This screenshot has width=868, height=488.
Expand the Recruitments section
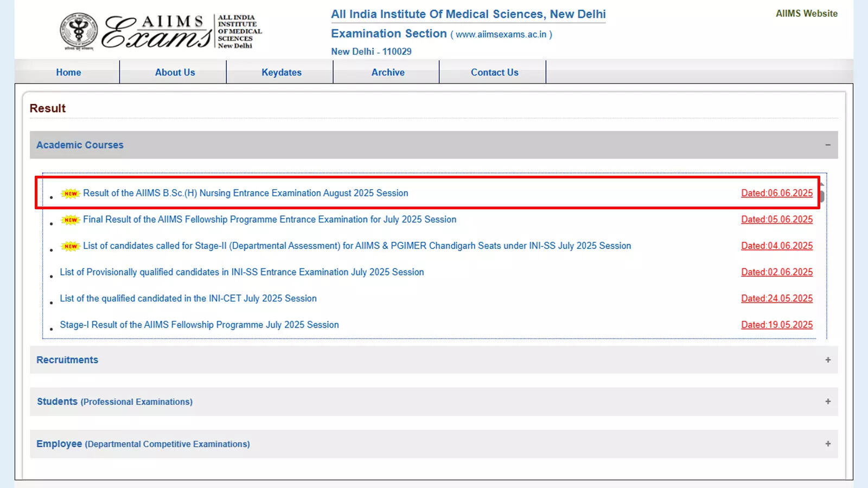828,359
